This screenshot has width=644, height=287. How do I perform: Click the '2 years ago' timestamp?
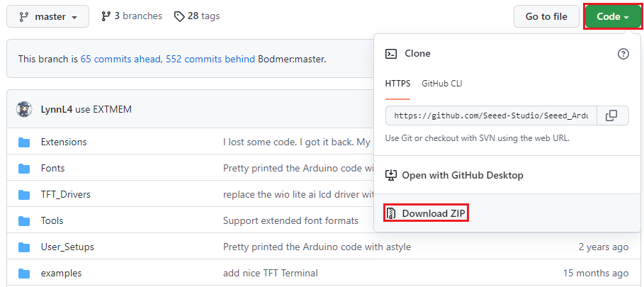[x=604, y=247]
